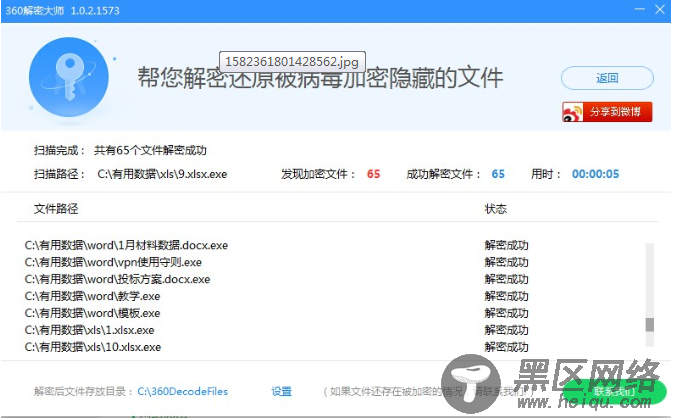Click 解密成功 status for 教学.exe

click(x=506, y=296)
